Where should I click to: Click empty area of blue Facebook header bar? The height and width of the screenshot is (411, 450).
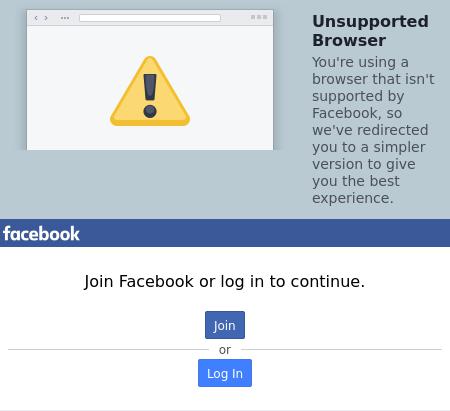[x=263, y=233]
